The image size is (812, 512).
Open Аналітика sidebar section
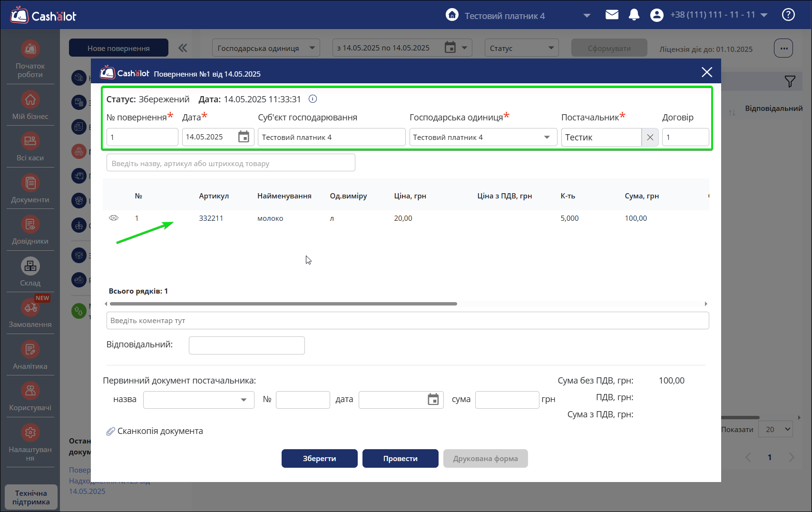[30, 355]
